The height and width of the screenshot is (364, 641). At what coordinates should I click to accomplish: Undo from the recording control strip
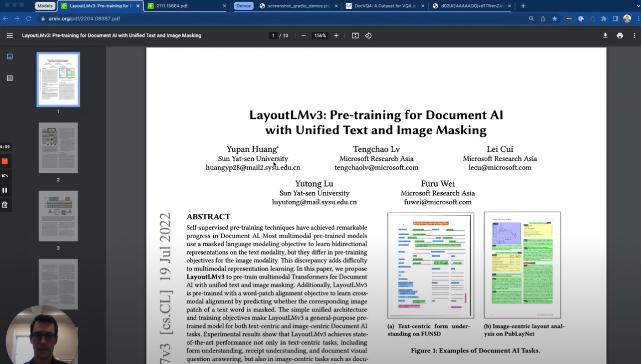click(4, 176)
